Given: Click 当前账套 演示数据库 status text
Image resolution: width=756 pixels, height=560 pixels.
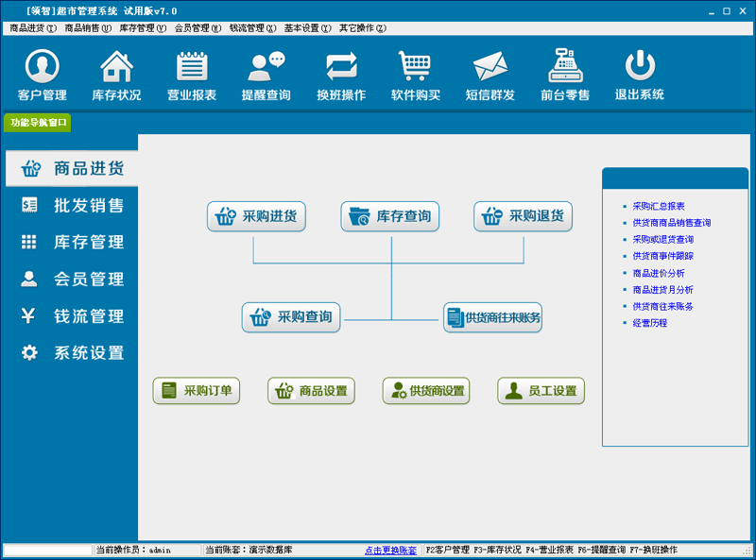Looking at the screenshot, I should (x=249, y=550).
